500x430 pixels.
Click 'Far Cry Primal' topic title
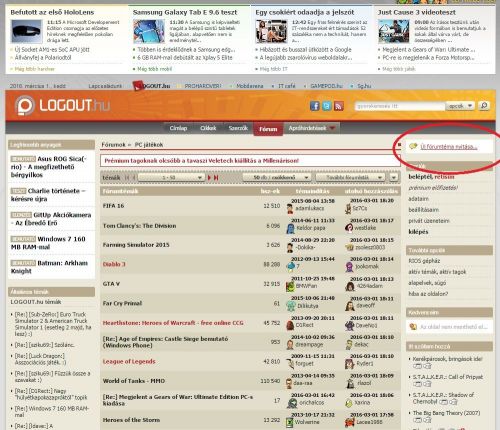[122, 303]
